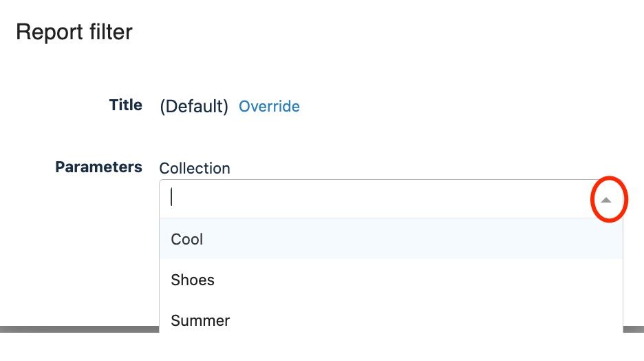Click the Collection label above the dropdown
This screenshot has width=644, height=361.
(x=195, y=168)
